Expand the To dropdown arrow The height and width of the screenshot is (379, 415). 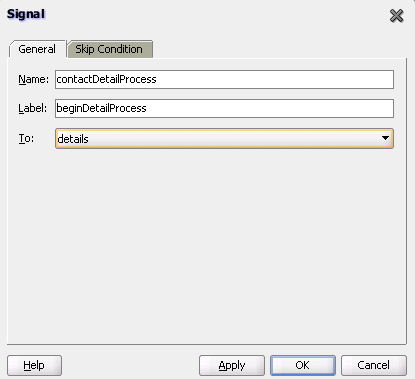pos(385,138)
